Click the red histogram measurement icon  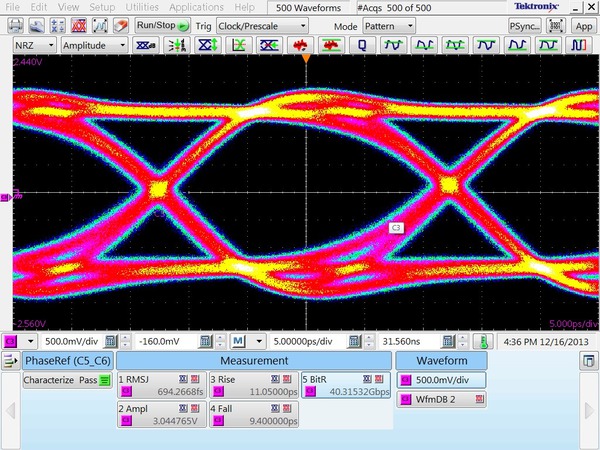tap(299, 46)
